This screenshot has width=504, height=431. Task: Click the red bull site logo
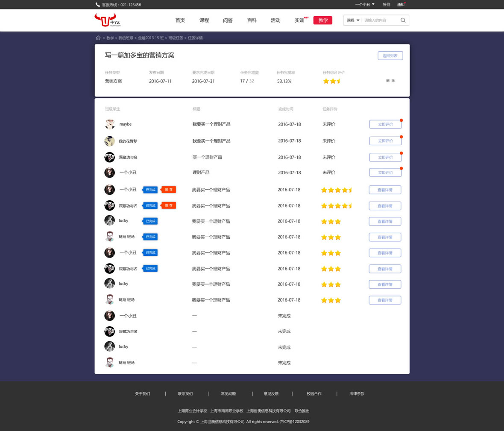pos(107,20)
